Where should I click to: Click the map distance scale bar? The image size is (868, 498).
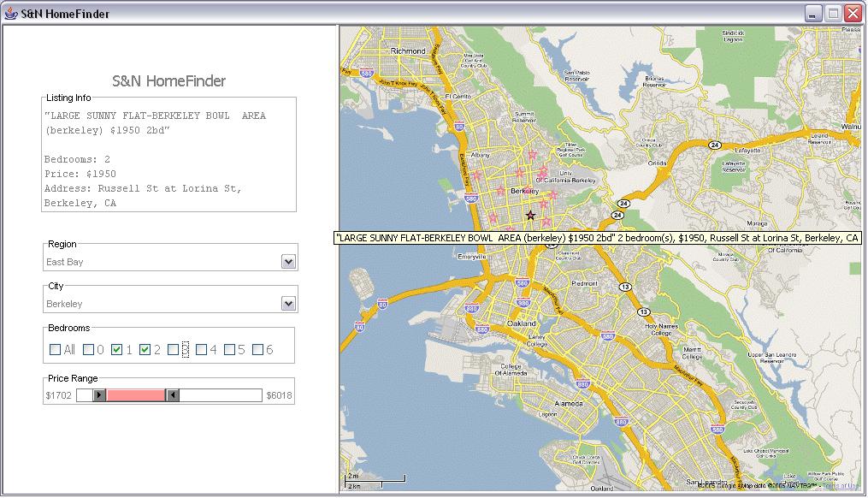[375, 481]
